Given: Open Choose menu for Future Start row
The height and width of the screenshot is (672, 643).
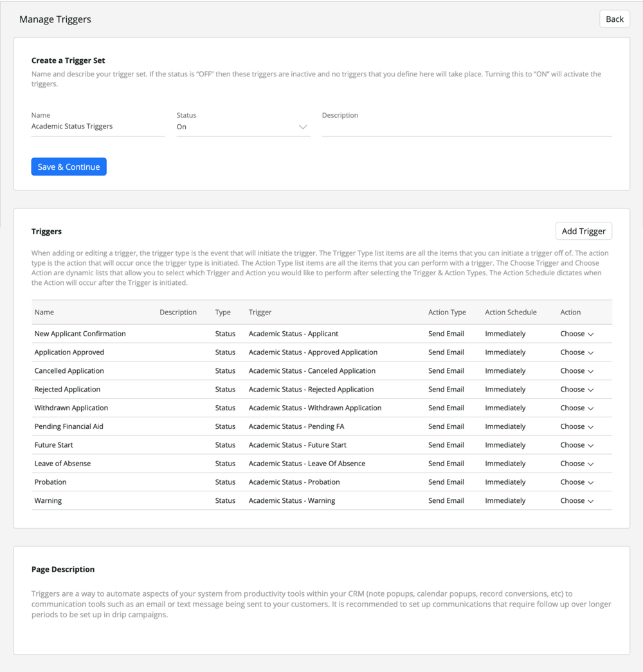Looking at the screenshot, I should click(577, 445).
